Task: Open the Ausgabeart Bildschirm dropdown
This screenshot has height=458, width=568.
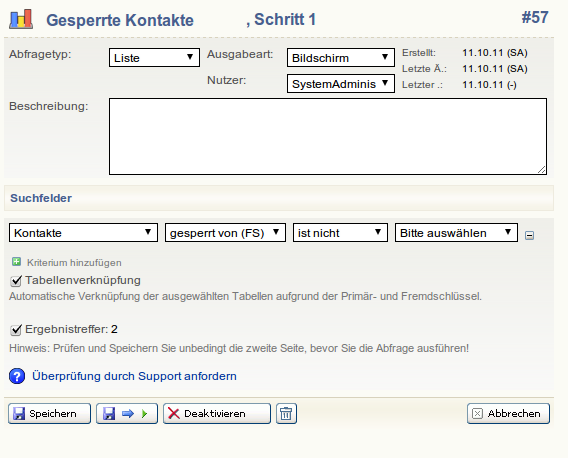Action: point(341,58)
